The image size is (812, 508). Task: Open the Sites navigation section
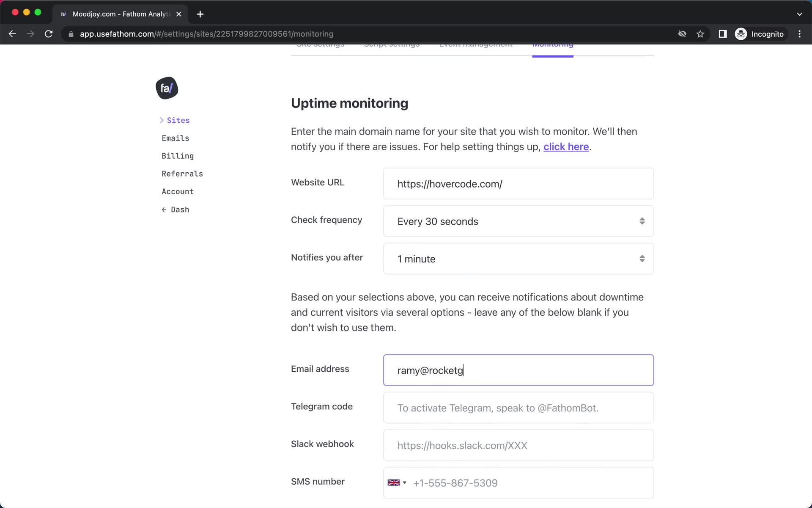pyautogui.click(x=178, y=120)
